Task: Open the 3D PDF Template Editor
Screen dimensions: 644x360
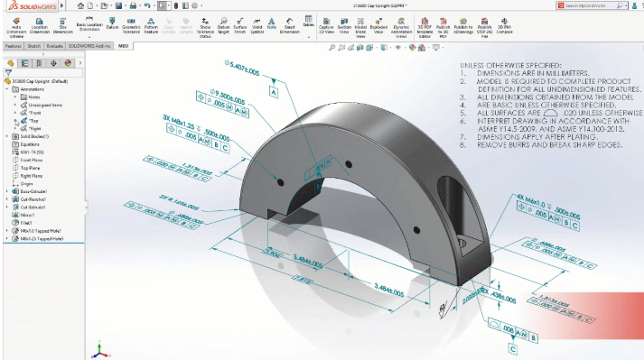Action: [425, 27]
